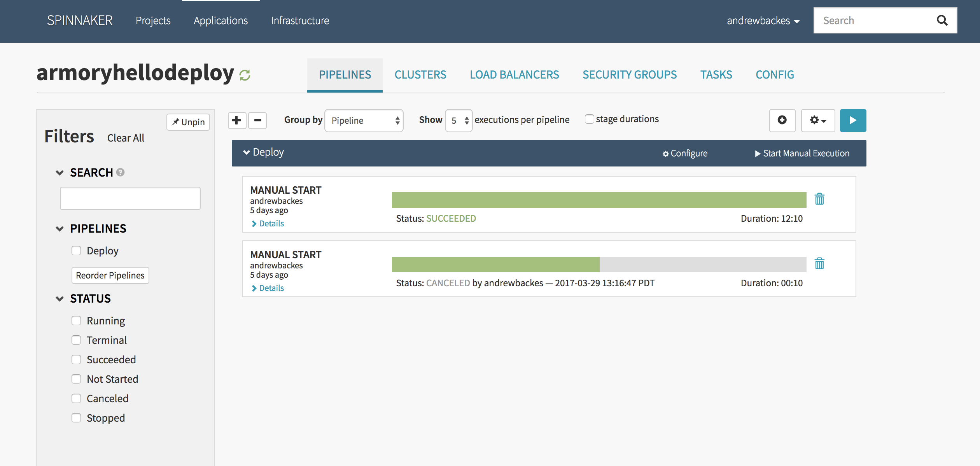Click the Reorder Pipelines button
Viewport: 980px width, 466px height.
pyautogui.click(x=110, y=275)
